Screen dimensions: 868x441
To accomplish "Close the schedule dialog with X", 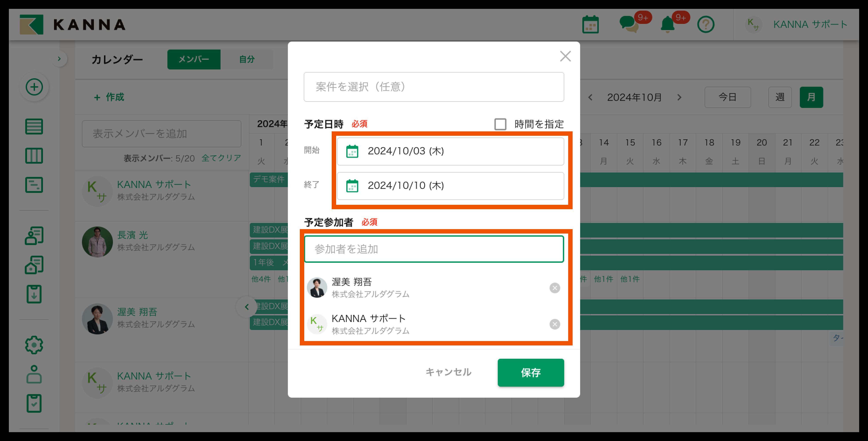I will [565, 56].
